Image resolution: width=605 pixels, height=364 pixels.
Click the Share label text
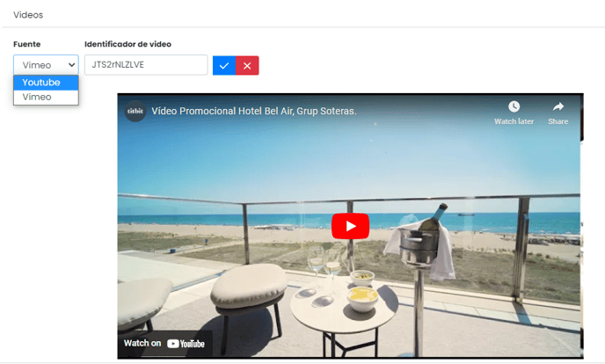[x=558, y=121]
